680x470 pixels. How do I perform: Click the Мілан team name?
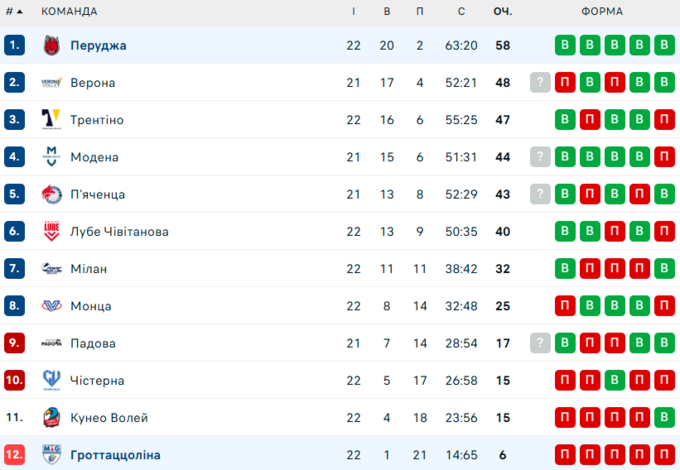pyautogui.click(x=88, y=269)
